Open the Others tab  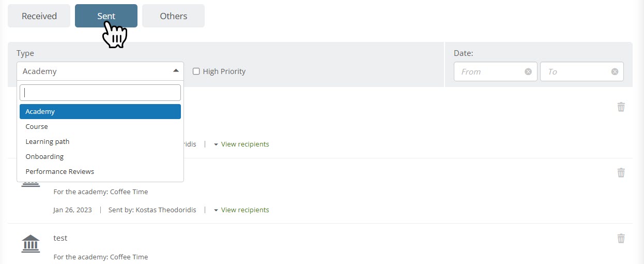173,16
